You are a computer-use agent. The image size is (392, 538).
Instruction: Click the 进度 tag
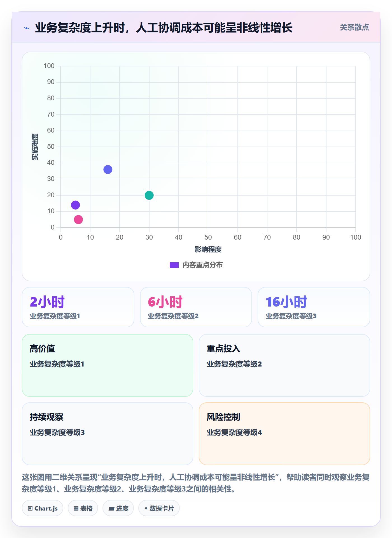pos(118,508)
